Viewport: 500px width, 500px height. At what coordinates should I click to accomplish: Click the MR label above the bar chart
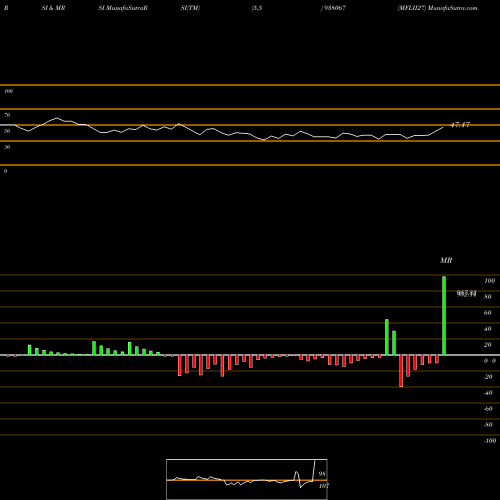(446, 260)
